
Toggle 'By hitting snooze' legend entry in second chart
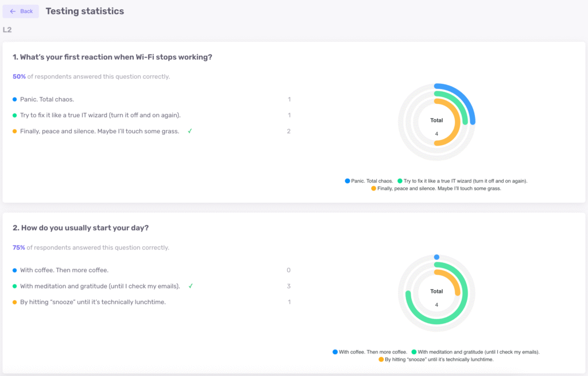pyautogui.click(x=435, y=359)
